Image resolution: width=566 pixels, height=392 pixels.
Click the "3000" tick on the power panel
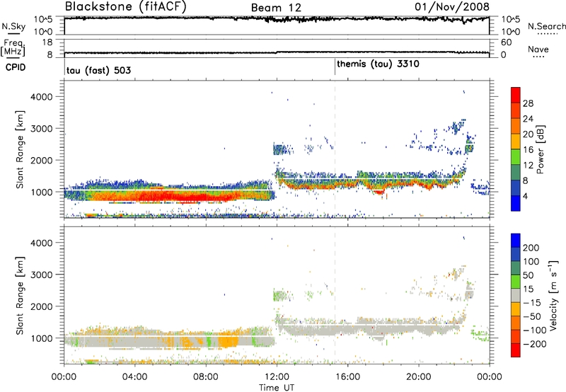pyautogui.click(x=41, y=129)
